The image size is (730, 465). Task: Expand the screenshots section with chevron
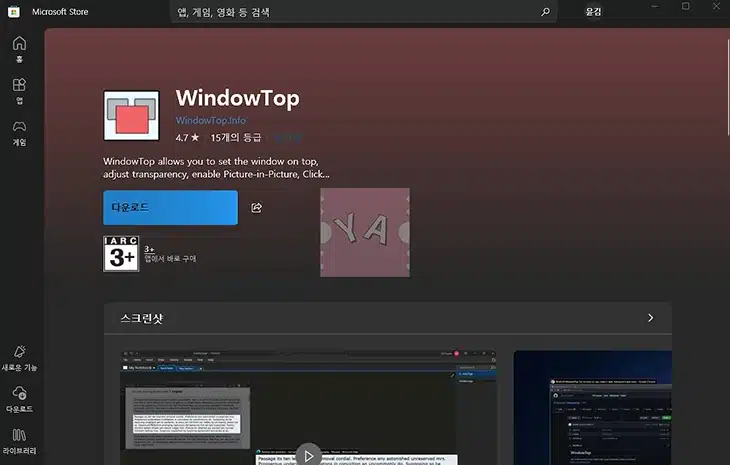[650, 318]
